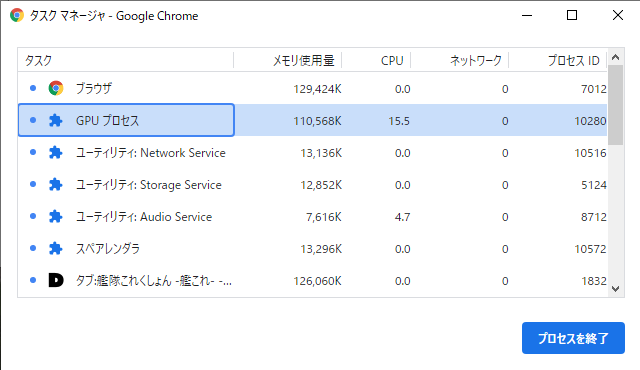Click the puzzle icon beside Audio Service
This screenshot has height=370, width=640.
click(x=56, y=216)
